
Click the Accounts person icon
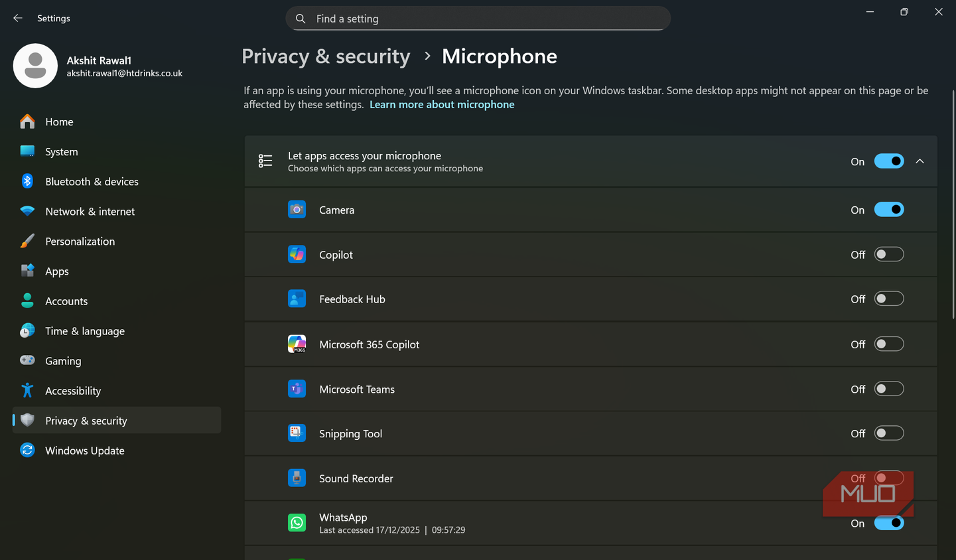pyautogui.click(x=27, y=301)
